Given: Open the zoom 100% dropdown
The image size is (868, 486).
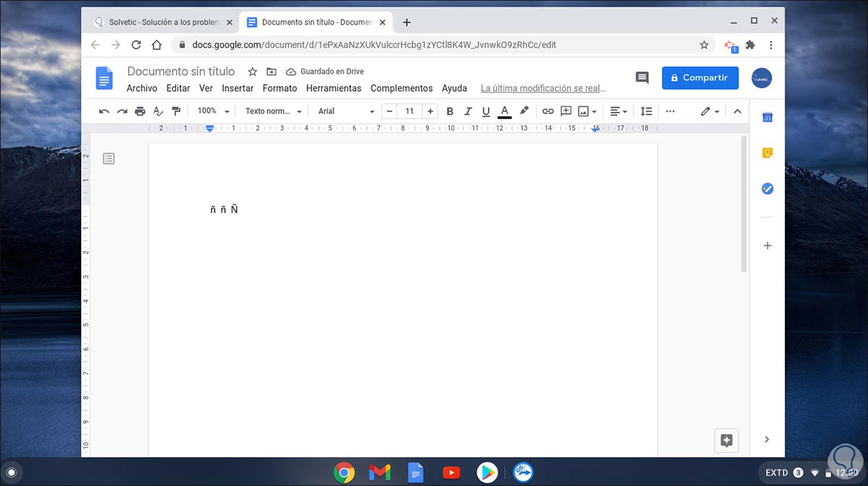Looking at the screenshot, I should [213, 111].
